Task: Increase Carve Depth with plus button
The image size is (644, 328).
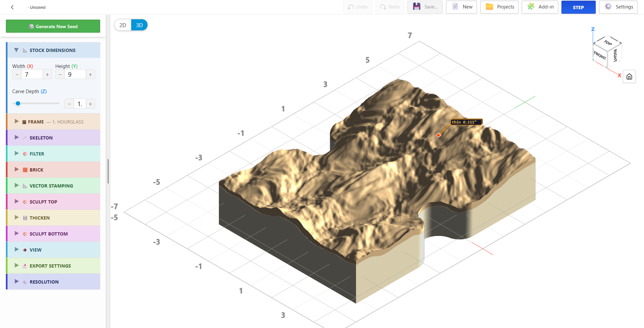Action: 90,104
